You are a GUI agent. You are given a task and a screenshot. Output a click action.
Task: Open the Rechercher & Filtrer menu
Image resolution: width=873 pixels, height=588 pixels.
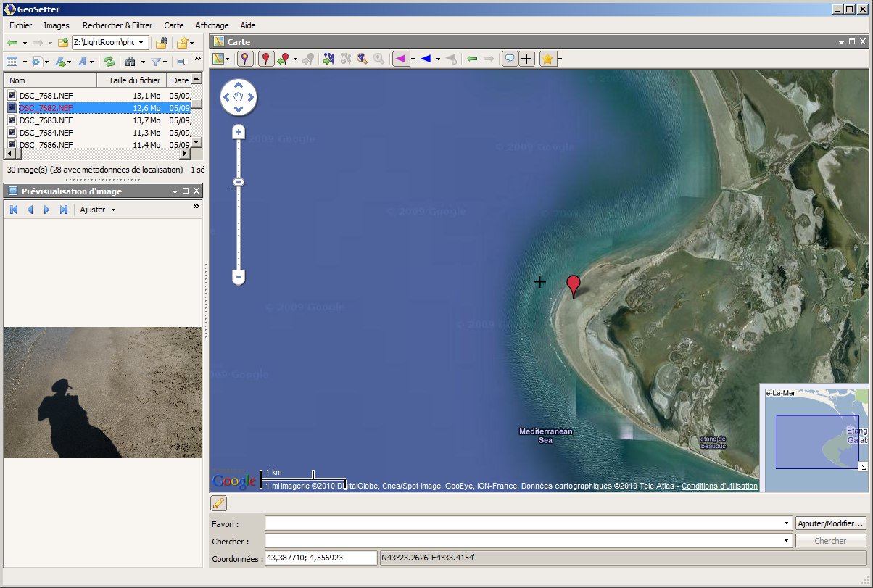coord(117,25)
